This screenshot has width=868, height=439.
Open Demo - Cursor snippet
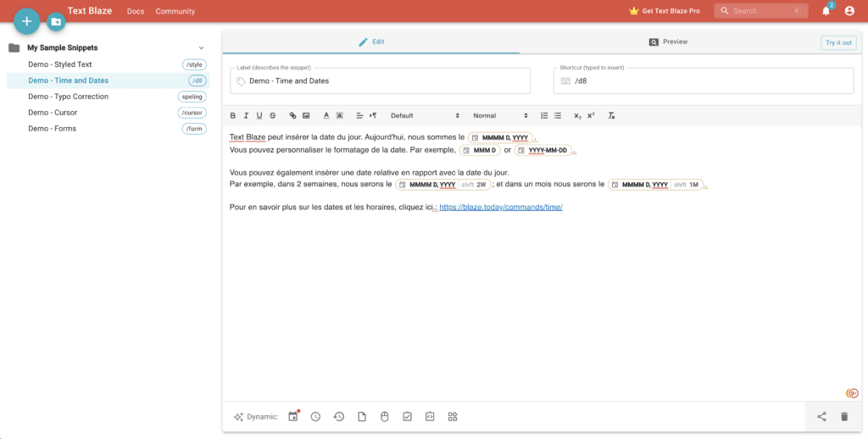pyautogui.click(x=108, y=113)
